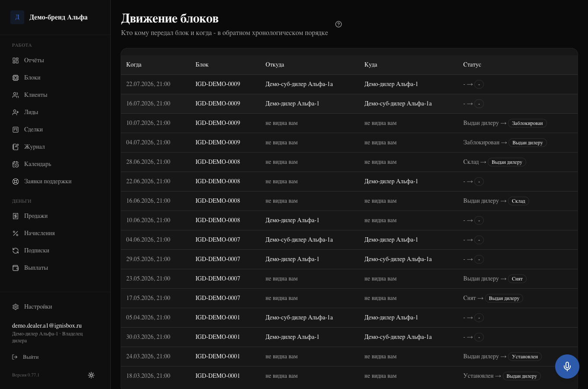Image resolution: width=588 pixels, height=389 pixels.
Task: Click the Сделки board icon
Action: click(16, 130)
